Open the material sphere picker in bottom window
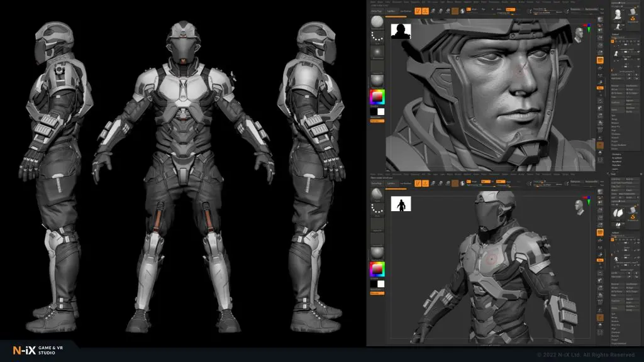The width and height of the screenshot is (644, 362). [x=377, y=253]
